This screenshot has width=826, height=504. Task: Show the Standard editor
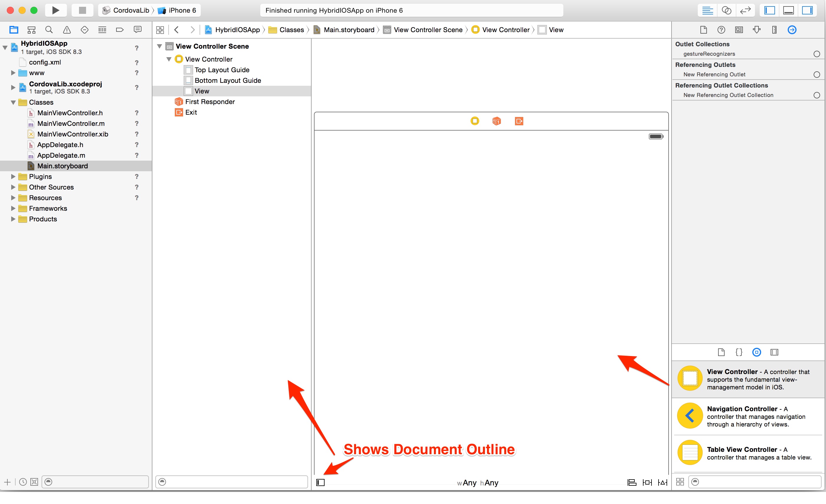707,10
